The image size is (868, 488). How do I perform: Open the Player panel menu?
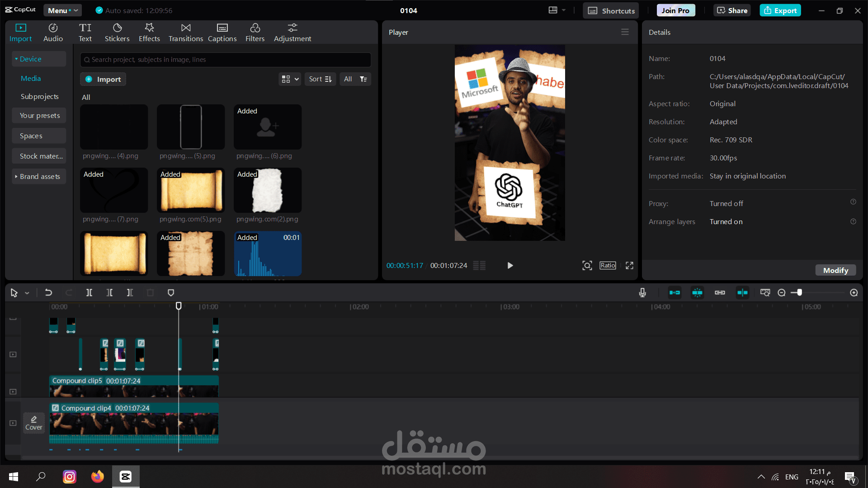click(x=625, y=32)
